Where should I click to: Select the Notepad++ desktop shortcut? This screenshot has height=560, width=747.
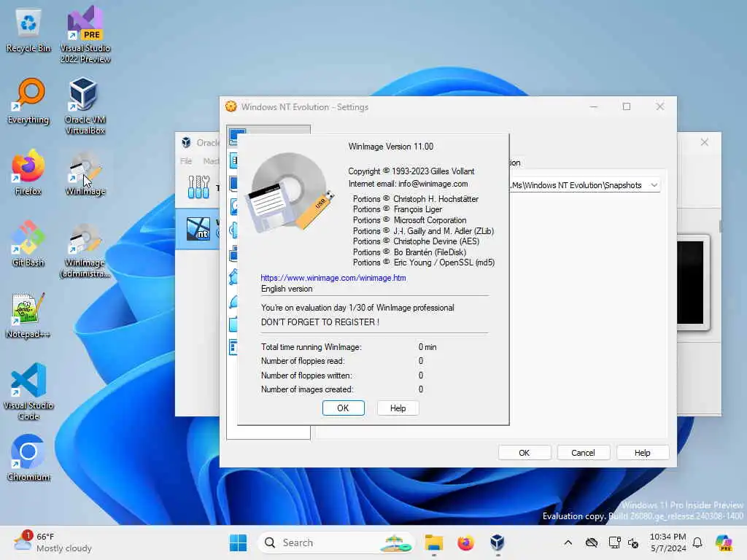pyautogui.click(x=28, y=316)
